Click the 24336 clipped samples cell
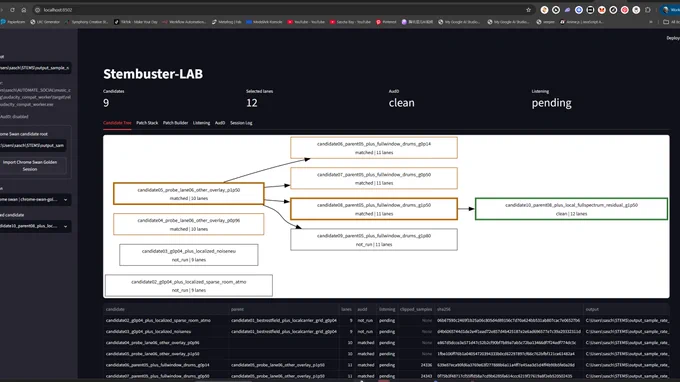The width and height of the screenshot is (680, 382). 416,365
